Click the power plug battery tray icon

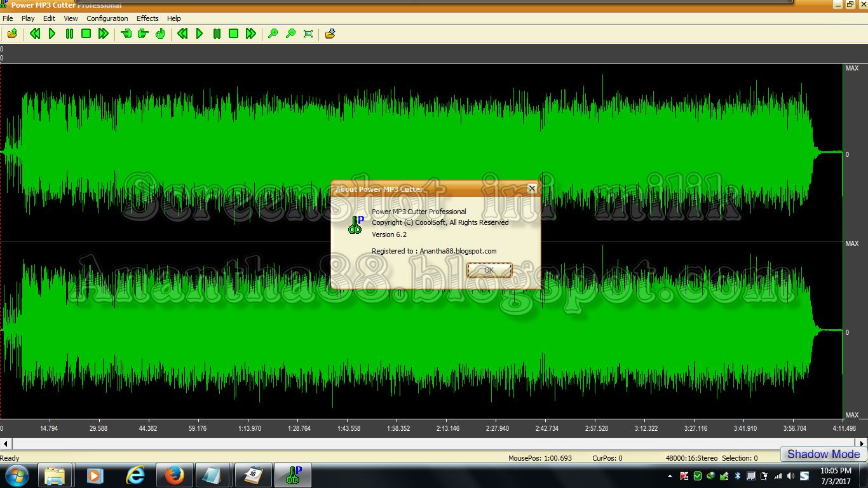[764, 476]
